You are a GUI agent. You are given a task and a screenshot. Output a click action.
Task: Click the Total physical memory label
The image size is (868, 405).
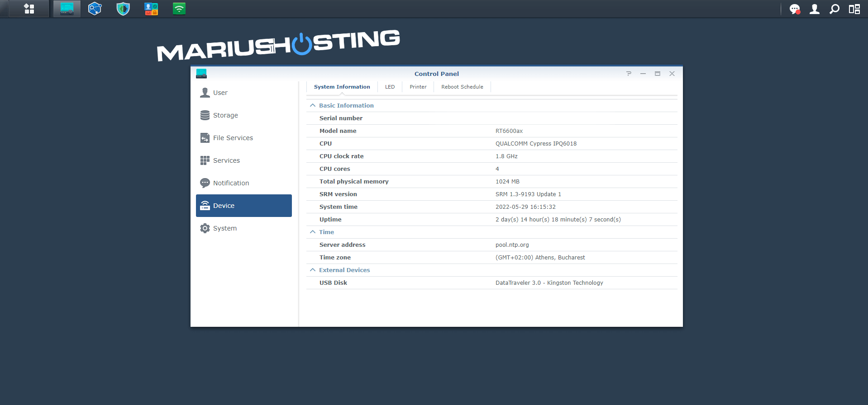click(x=354, y=182)
